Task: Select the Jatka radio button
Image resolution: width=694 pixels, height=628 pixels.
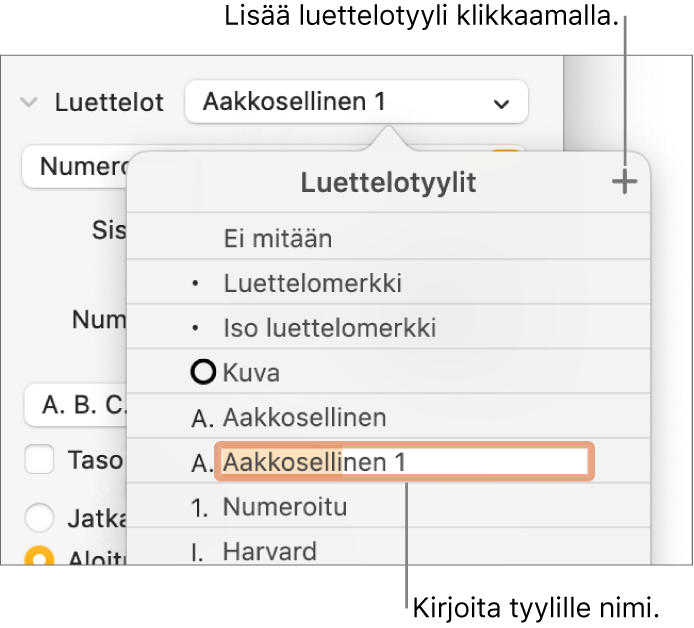Action: [x=39, y=517]
